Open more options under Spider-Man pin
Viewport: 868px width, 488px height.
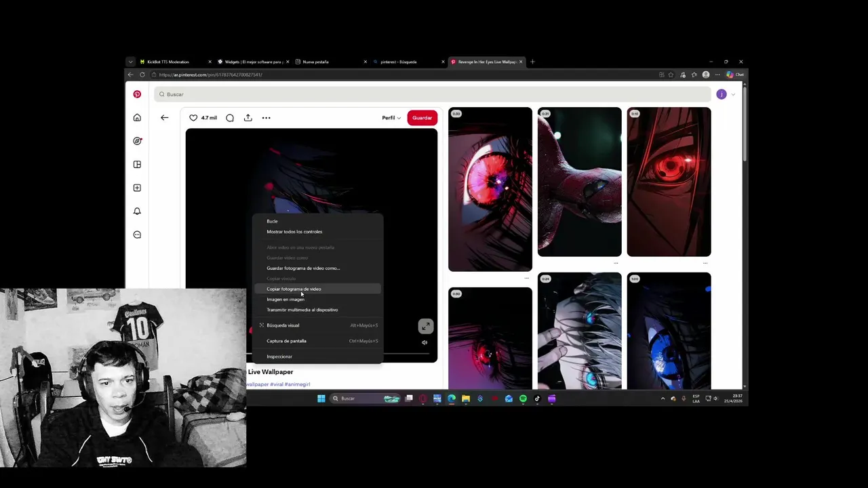[x=616, y=263]
